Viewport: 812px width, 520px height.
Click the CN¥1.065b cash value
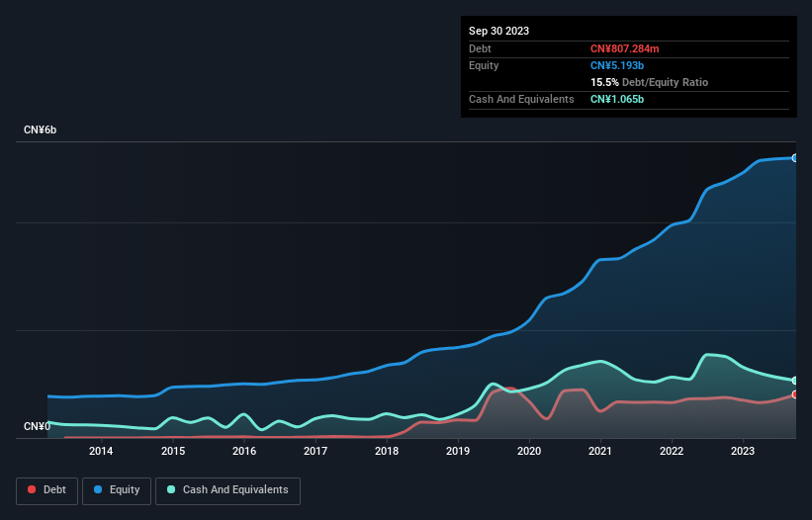617,99
